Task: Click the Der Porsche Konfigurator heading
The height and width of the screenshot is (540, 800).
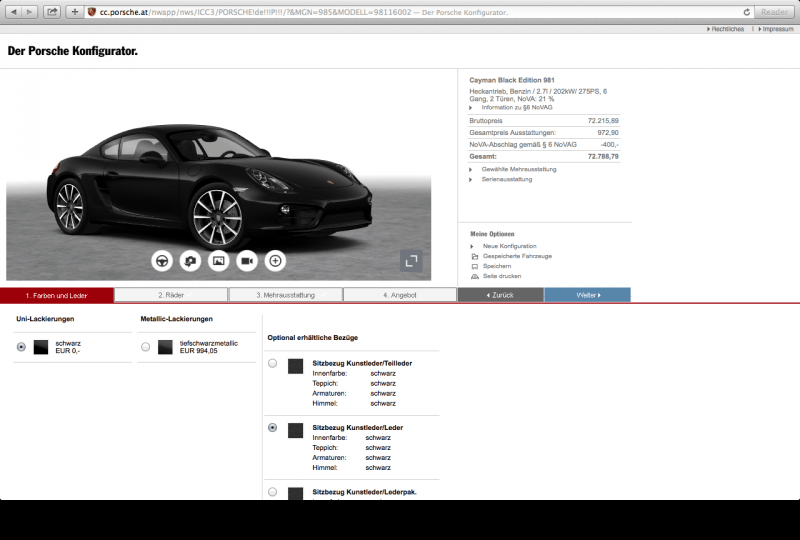Action: (72, 51)
